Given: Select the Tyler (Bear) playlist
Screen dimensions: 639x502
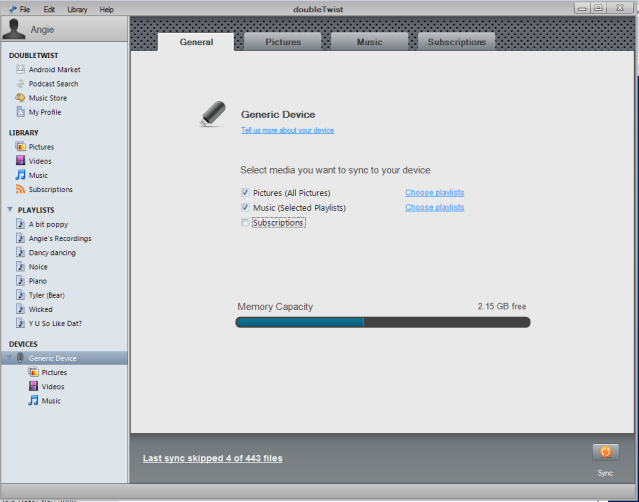Looking at the screenshot, I should [46, 295].
